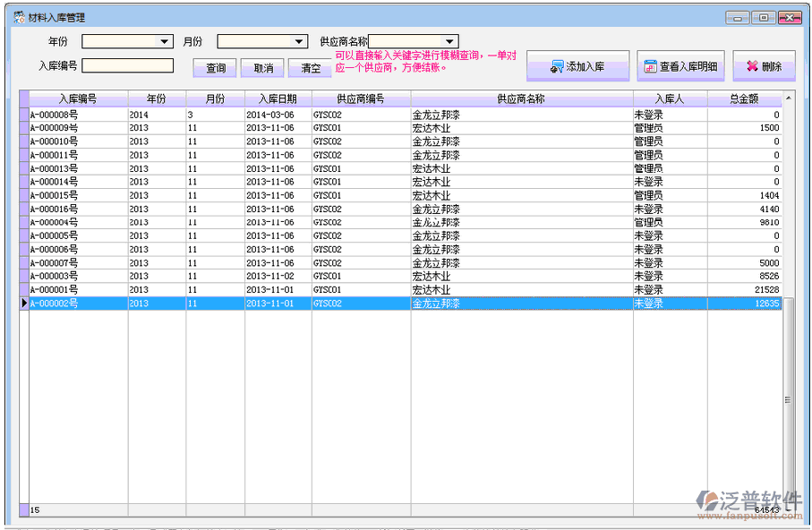Select row A-000008号
The image size is (812, 530).
78,115
